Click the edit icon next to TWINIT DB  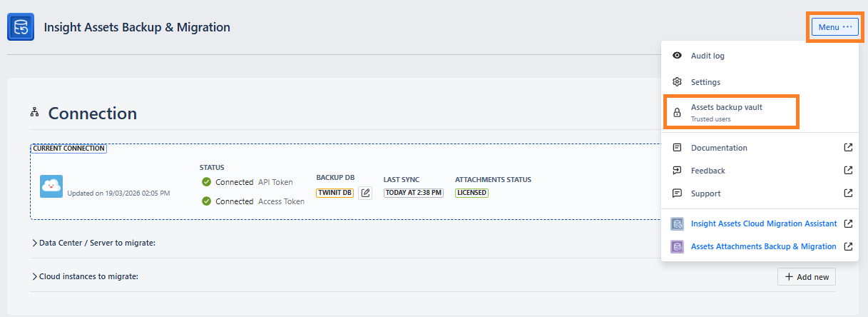pyautogui.click(x=364, y=193)
